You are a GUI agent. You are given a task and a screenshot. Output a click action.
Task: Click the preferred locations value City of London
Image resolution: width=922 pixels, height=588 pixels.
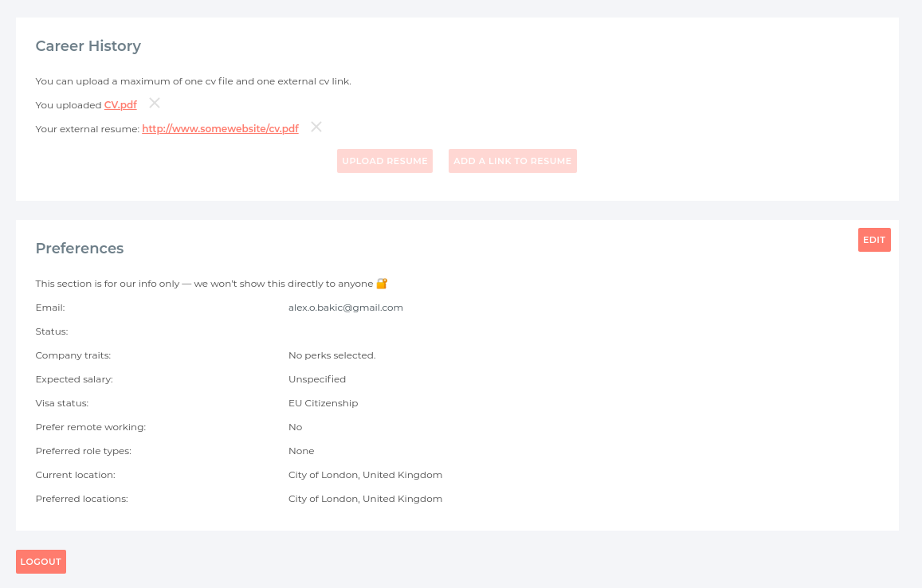365,500
